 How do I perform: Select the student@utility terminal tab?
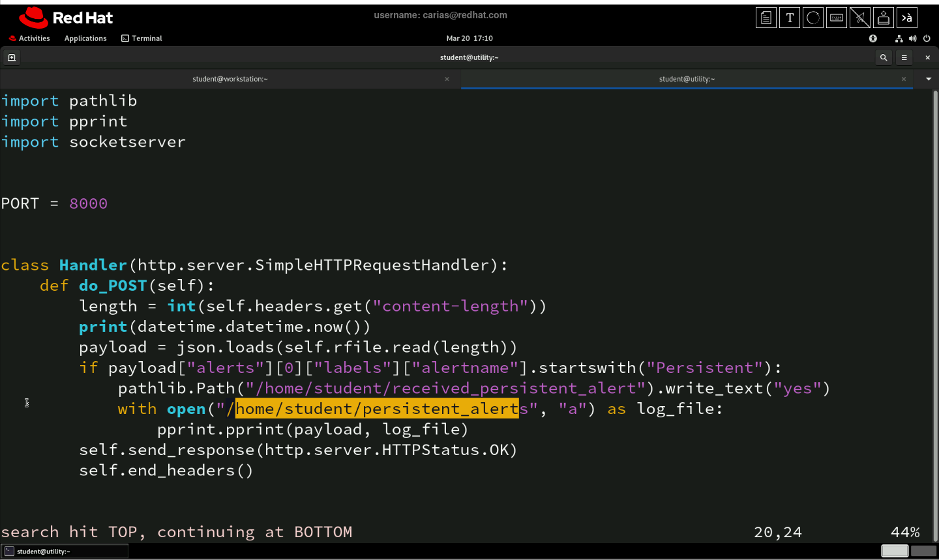(687, 79)
